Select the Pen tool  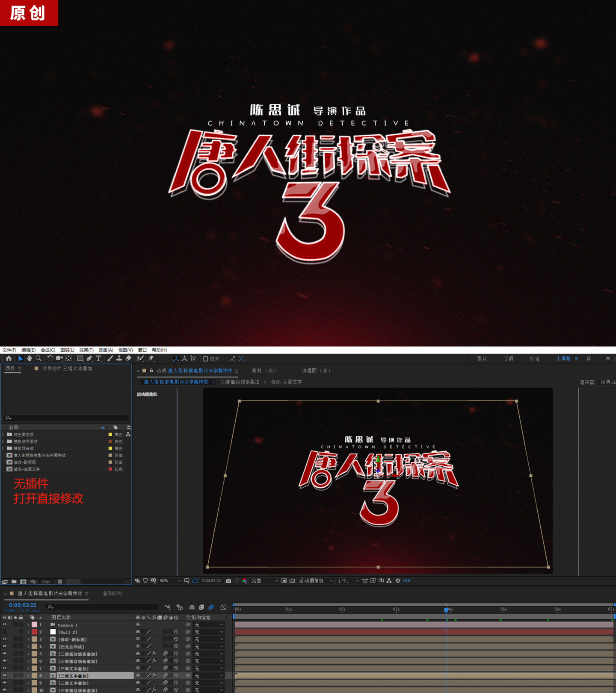pos(89,358)
